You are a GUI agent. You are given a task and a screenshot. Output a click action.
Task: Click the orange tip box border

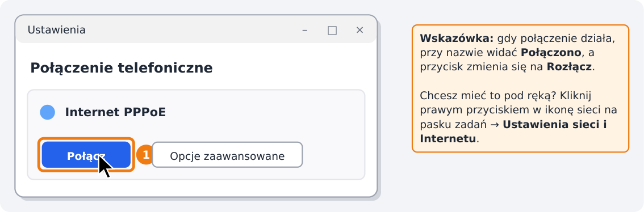tap(520, 26)
